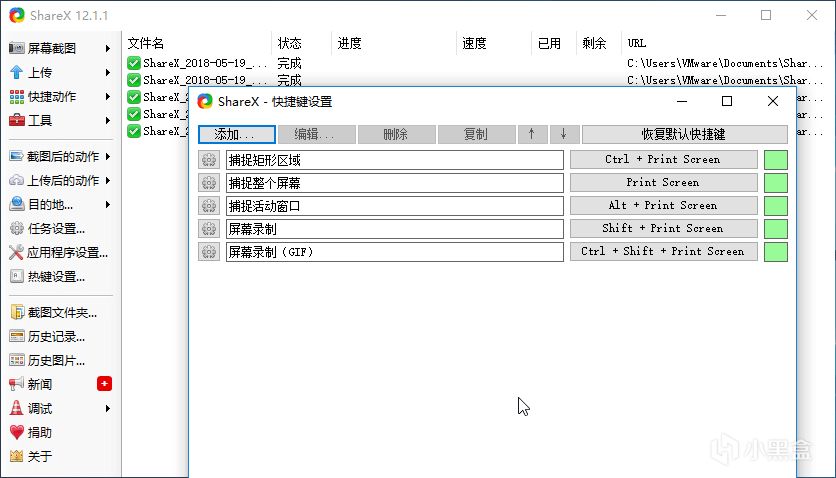Click the 添加... add hotkey button
The height and width of the screenshot is (478, 836).
237,134
